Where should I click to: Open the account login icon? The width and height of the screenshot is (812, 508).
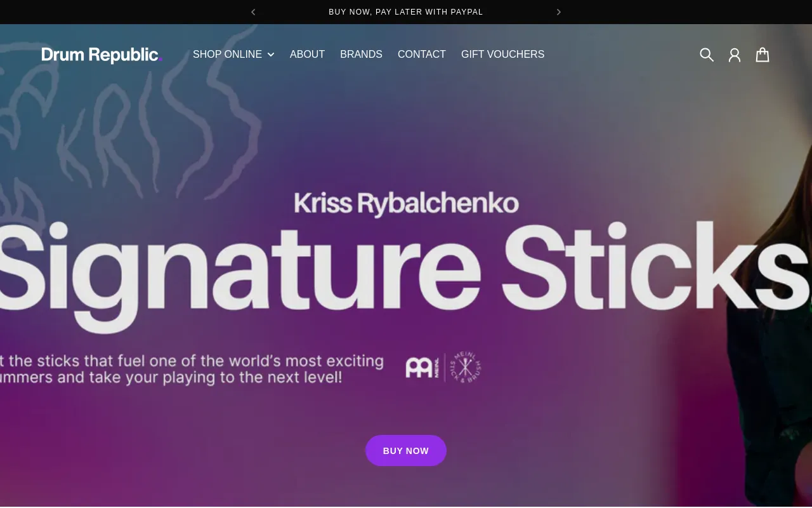[735, 55]
